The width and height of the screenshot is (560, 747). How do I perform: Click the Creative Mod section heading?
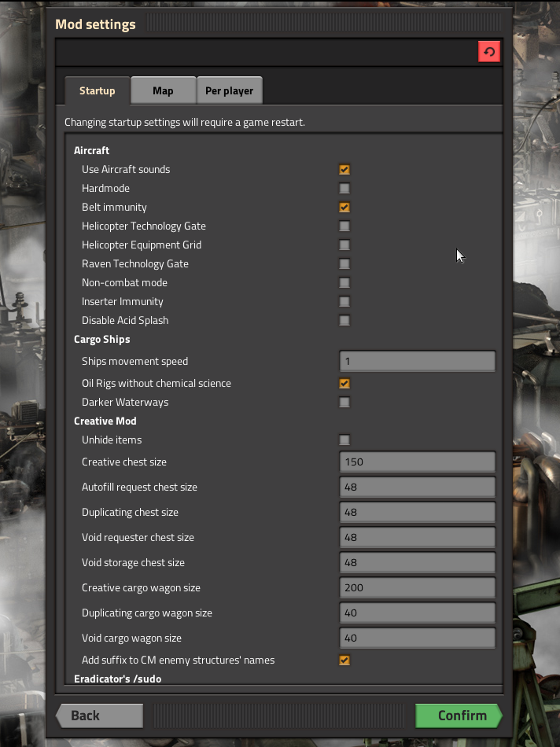(105, 421)
